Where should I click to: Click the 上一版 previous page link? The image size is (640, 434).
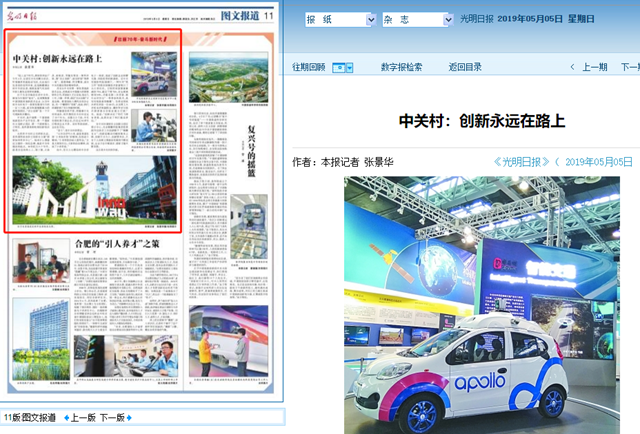(x=84, y=417)
